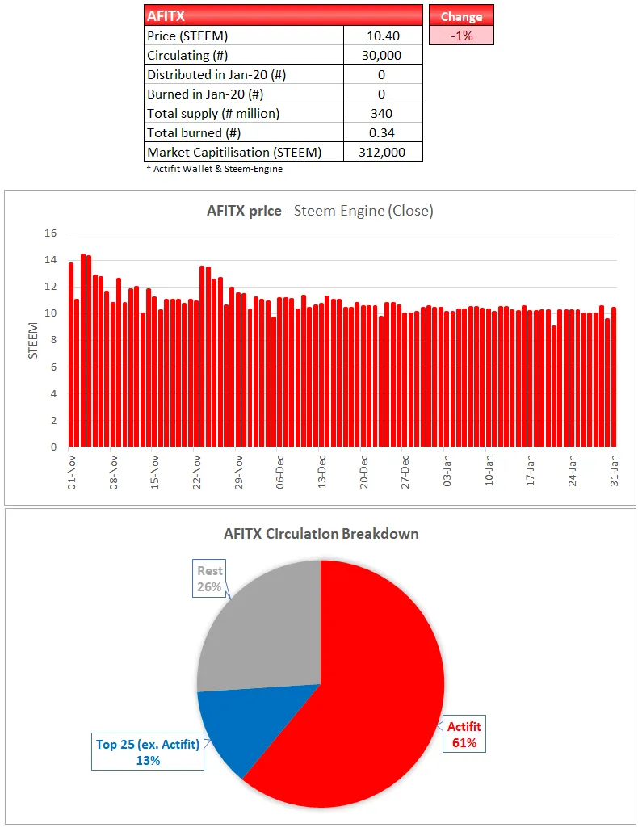Screen dimensions: 638x840
Task: Click the 03-Jan axis date
Action: pos(447,472)
